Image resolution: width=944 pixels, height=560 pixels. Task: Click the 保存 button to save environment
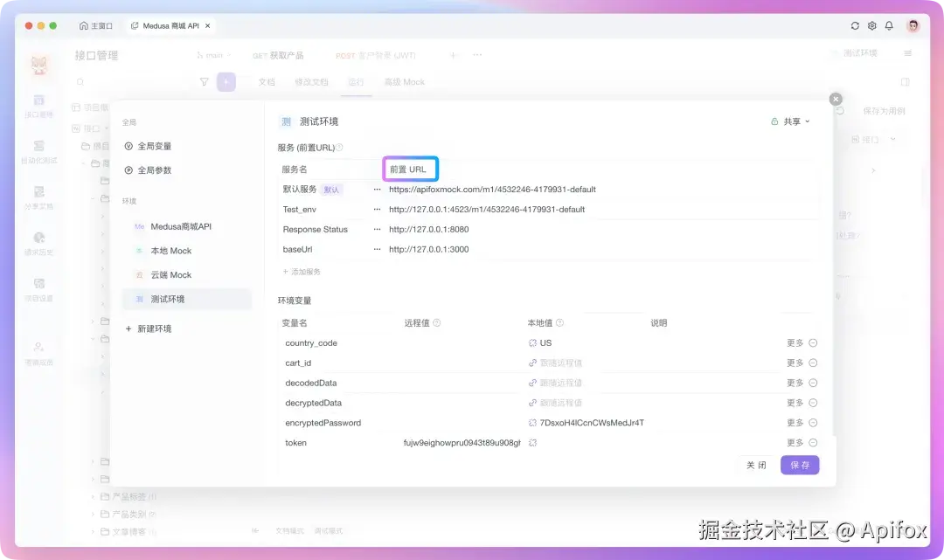pyautogui.click(x=799, y=465)
